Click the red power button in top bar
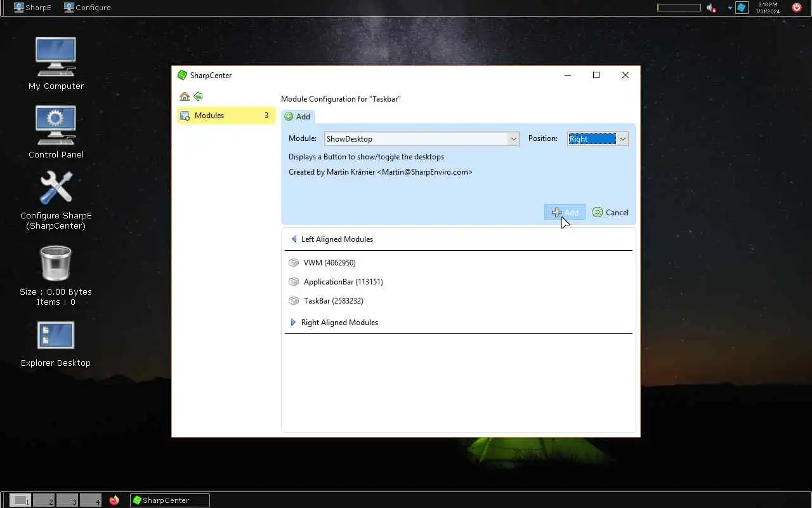The image size is (812, 508). 797,8
